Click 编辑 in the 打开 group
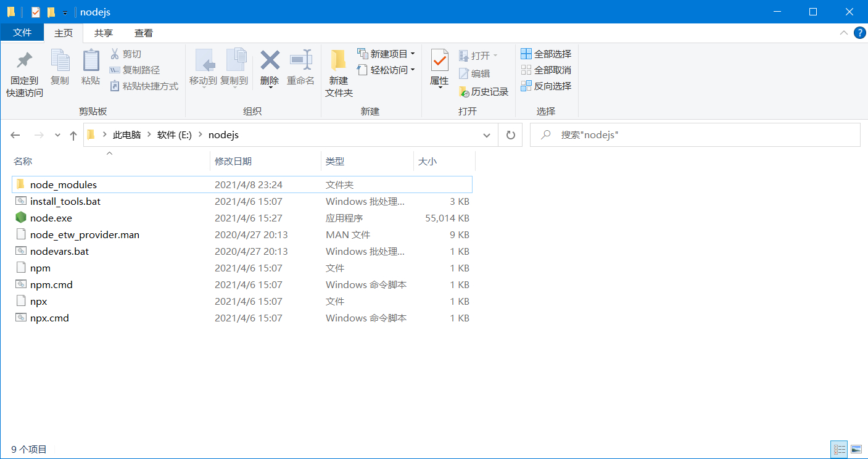This screenshot has height=459, width=868. click(x=474, y=73)
